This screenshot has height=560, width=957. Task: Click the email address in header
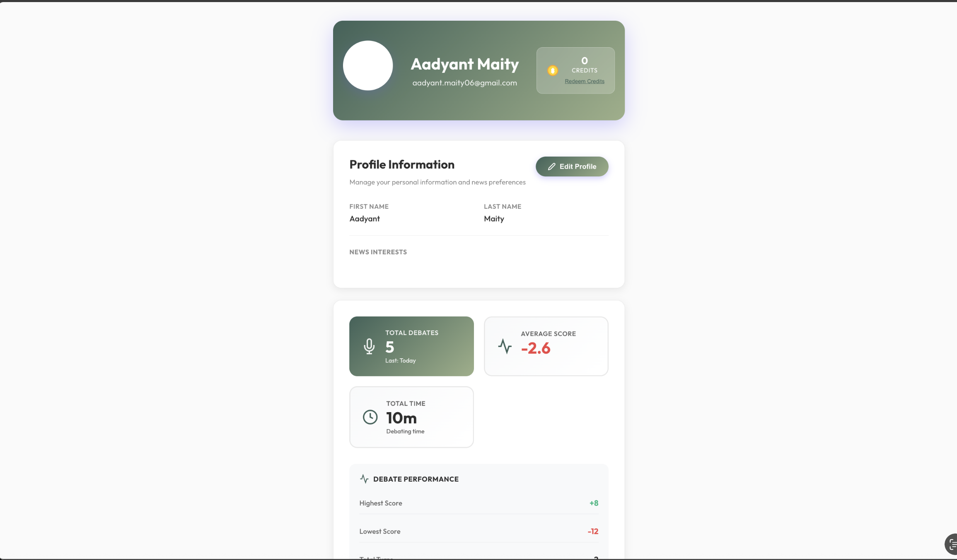click(464, 83)
